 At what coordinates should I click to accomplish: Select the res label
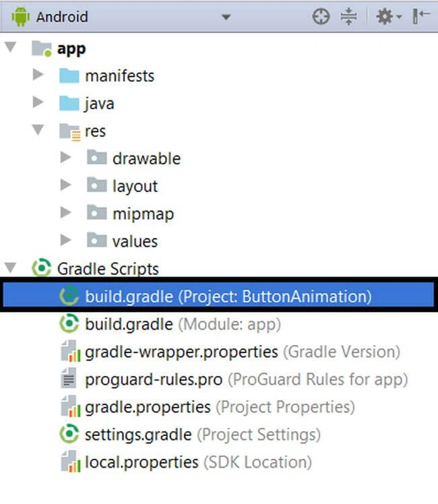click(95, 131)
